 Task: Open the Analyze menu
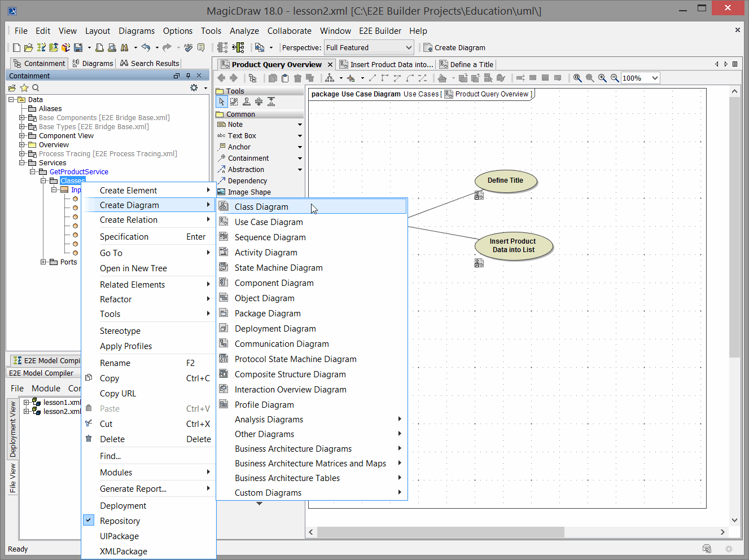244,30
